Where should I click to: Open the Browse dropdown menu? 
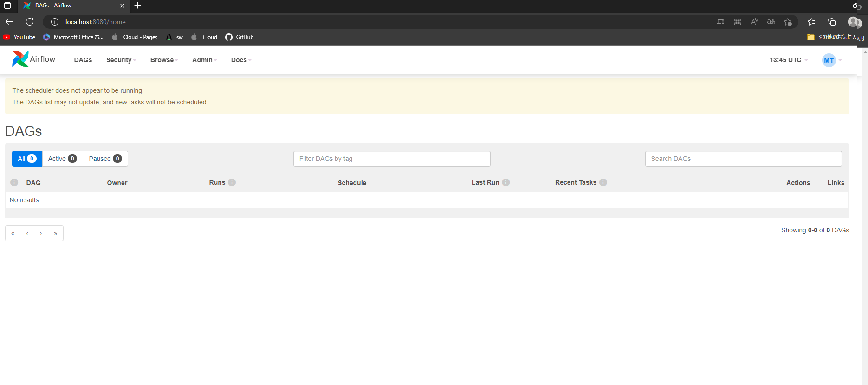[x=164, y=60]
